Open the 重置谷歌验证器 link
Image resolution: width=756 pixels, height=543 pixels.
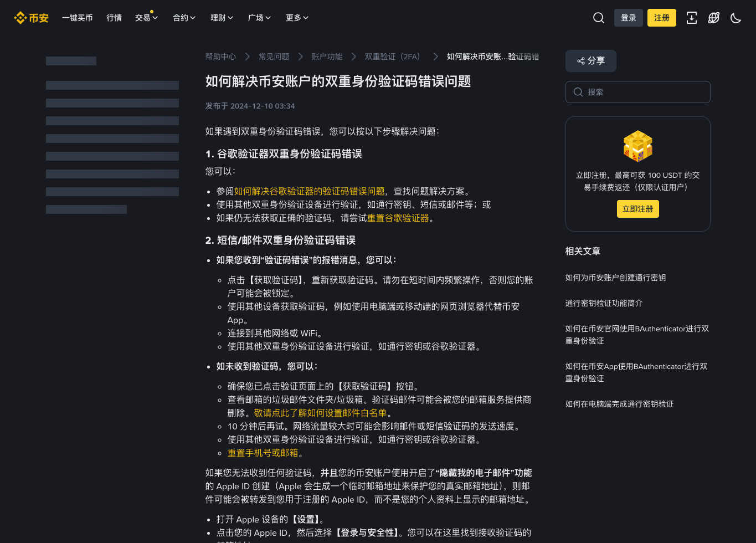(398, 218)
